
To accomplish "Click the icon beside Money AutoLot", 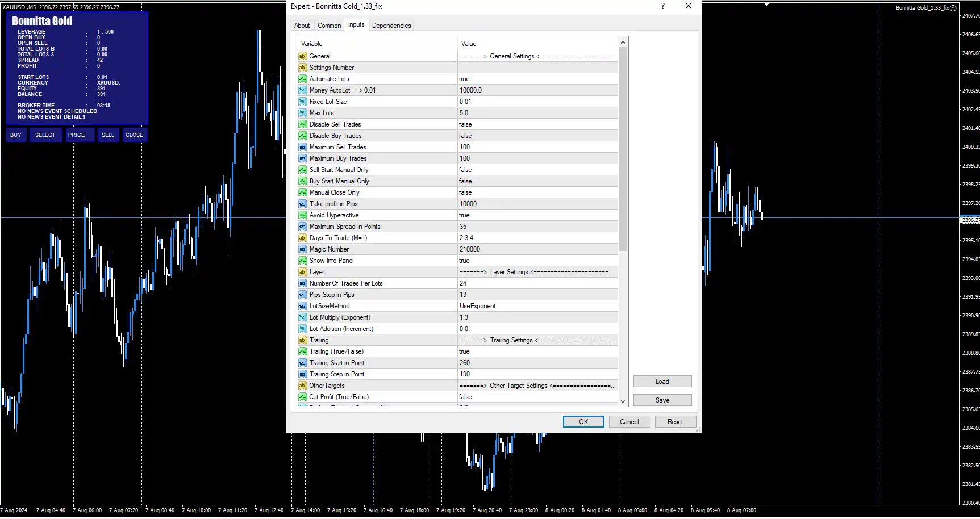I will click(303, 90).
